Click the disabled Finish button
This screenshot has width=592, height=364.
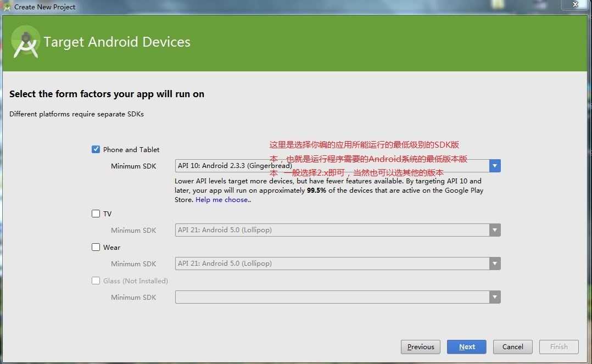click(559, 346)
